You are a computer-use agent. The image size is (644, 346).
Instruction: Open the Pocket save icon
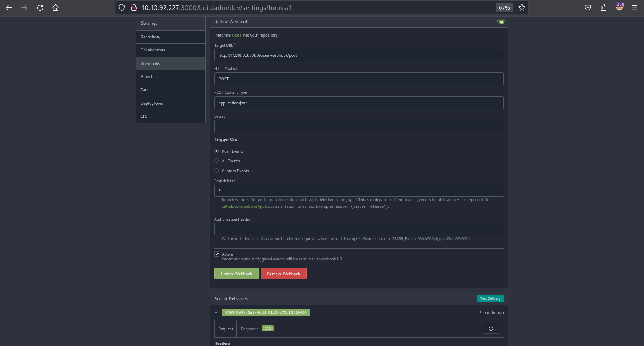tap(588, 7)
